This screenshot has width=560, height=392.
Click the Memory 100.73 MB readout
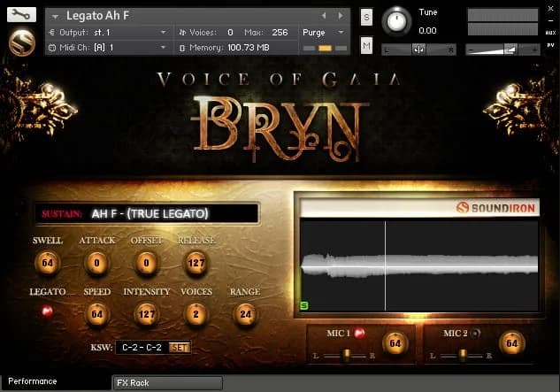click(x=249, y=48)
